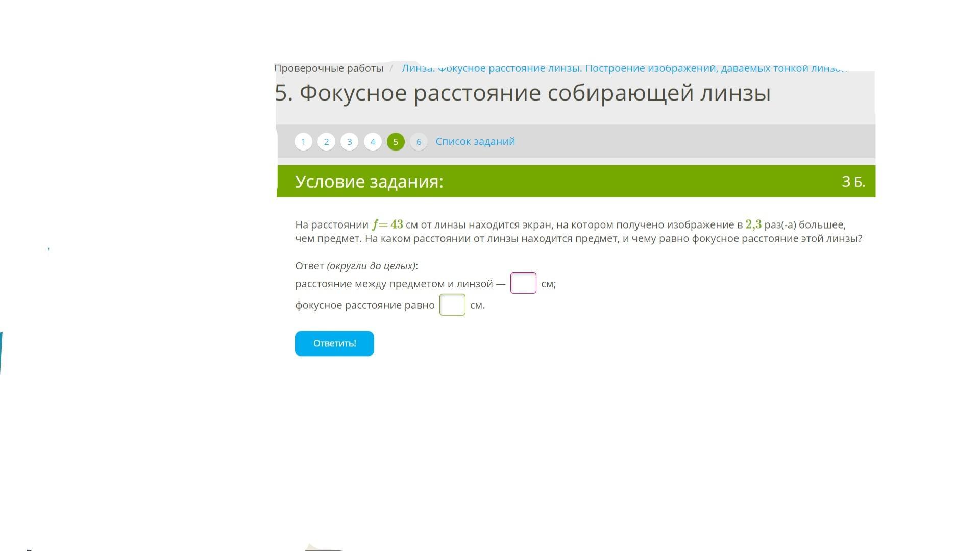Focus the focal length answer input
This screenshot has height=551, width=980.
452,305
